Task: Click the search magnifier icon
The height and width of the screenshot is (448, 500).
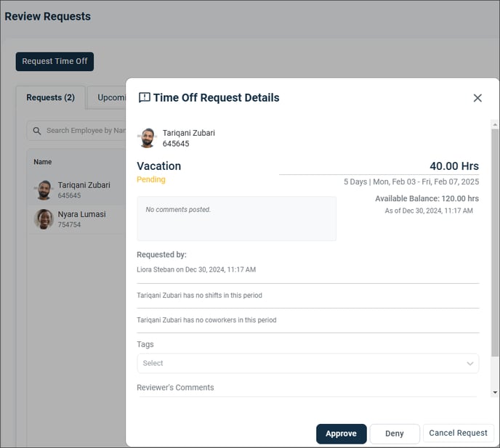Action: click(37, 131)
